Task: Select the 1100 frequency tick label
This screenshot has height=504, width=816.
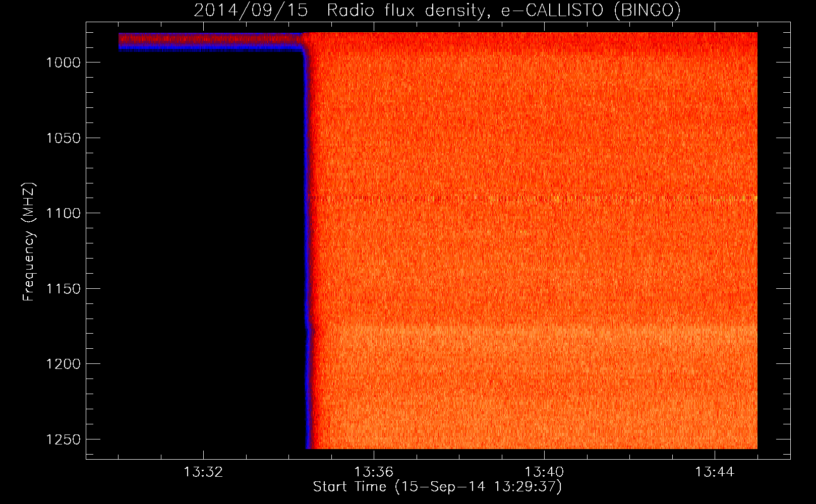Action: click(x=63, y=213)
